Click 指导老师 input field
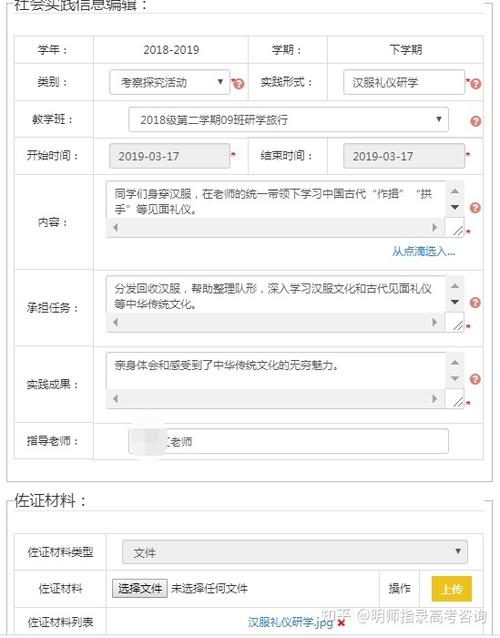500x638 pixels. pos(288,441)
